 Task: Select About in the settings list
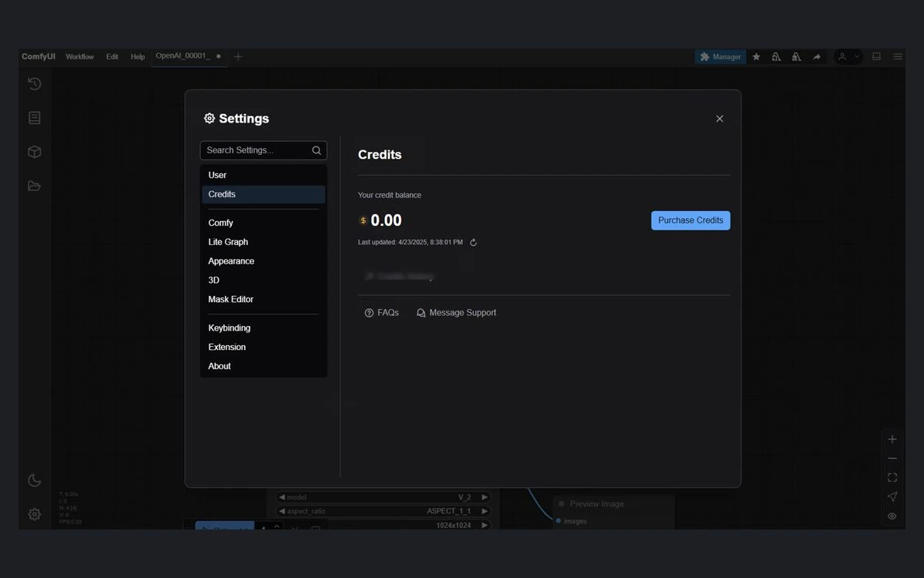(263, 366)
